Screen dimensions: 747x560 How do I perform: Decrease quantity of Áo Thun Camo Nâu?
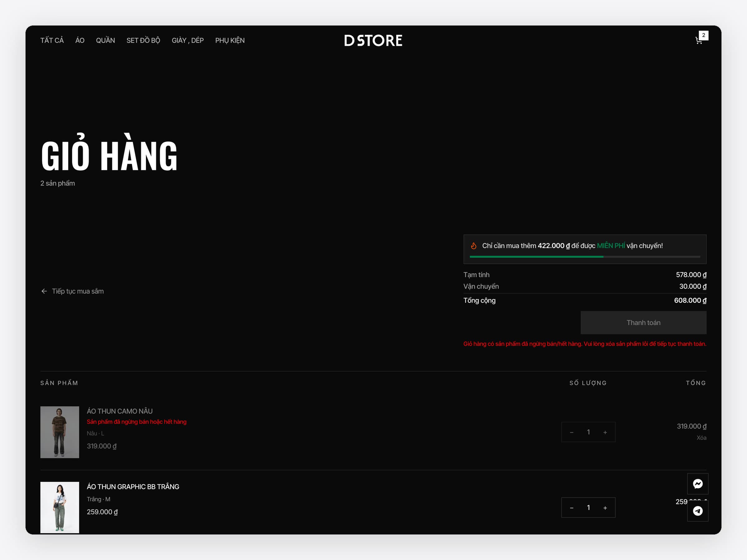(x=571, y=432)
